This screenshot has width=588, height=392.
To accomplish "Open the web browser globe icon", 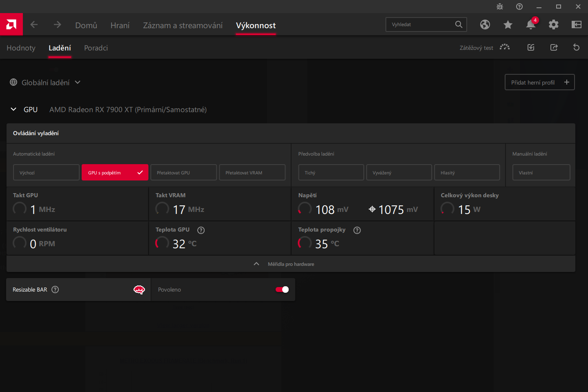I will coord(485,24).
